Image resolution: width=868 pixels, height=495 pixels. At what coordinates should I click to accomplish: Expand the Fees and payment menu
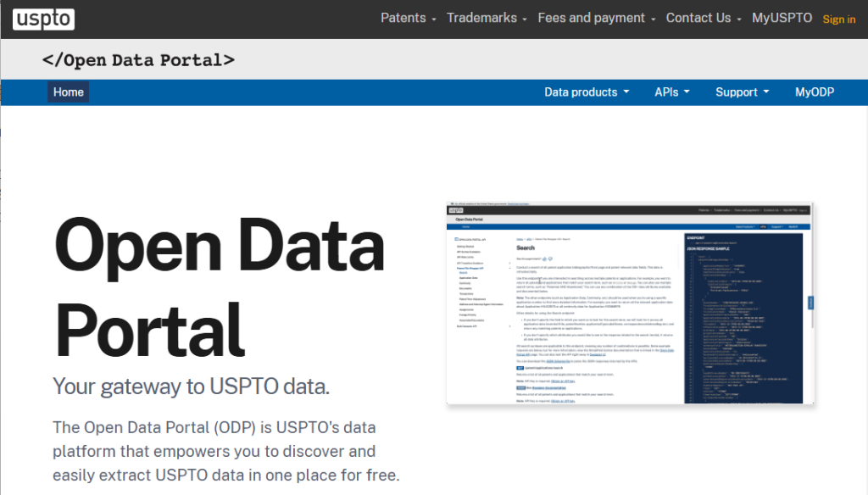[x=596, y=18]
